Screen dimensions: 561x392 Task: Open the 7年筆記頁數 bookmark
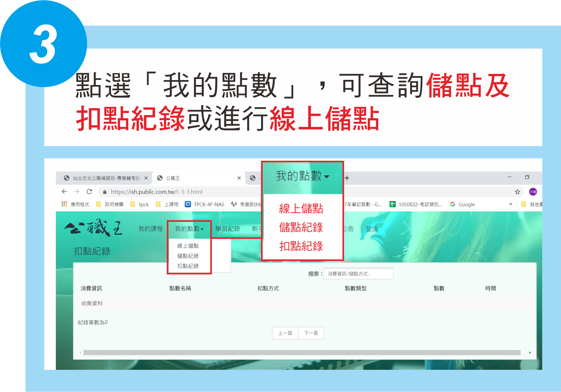[x=363, y=204]
